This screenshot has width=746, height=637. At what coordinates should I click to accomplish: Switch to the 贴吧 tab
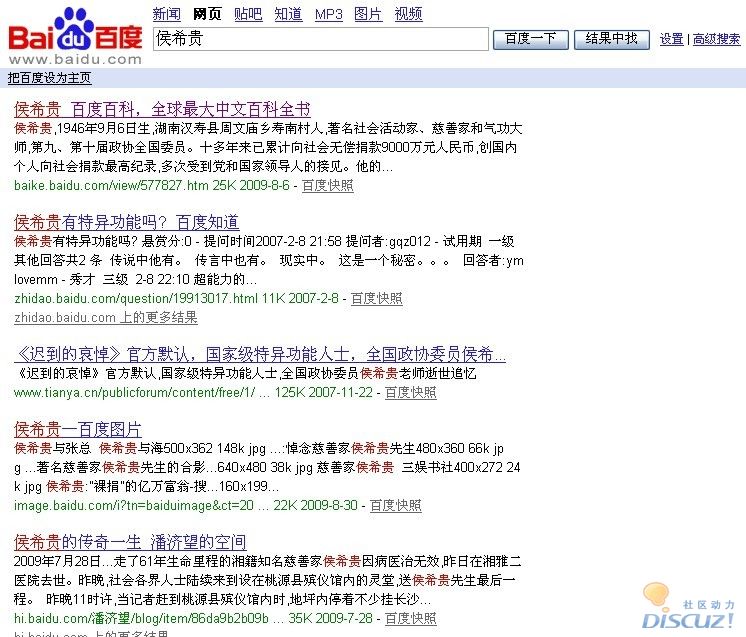(x=248, y=14)
